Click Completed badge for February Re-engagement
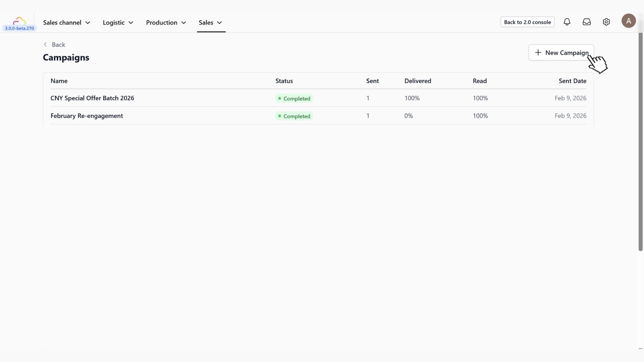The height and width of the screenshot is (362, 644). click(x=294, y=116)
